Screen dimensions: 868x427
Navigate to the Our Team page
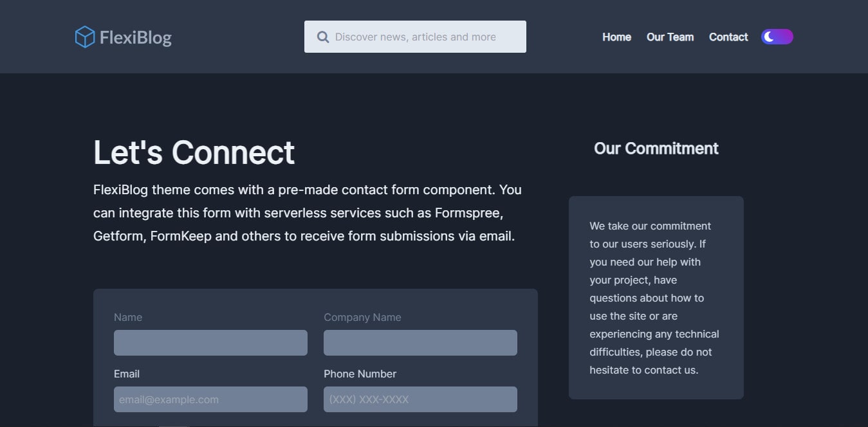[x=670, y=37]
